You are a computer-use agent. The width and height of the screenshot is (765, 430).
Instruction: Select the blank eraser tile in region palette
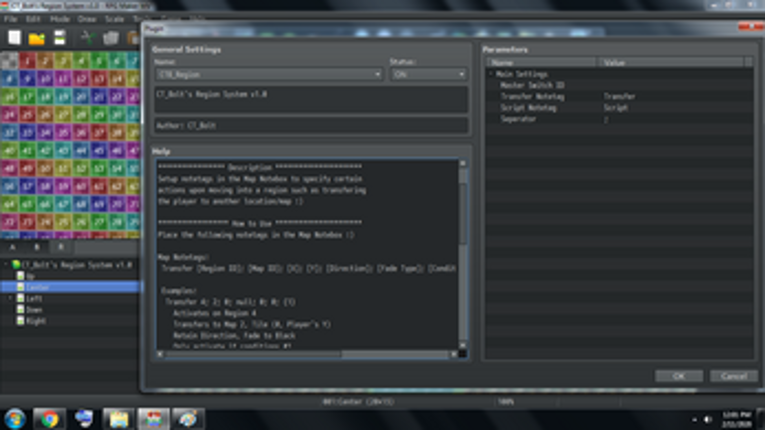[9, 61]
